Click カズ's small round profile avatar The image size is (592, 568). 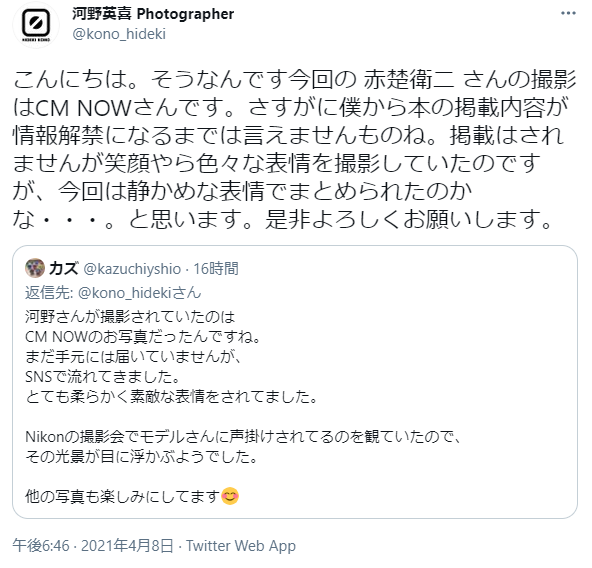[x=35, y=268]
